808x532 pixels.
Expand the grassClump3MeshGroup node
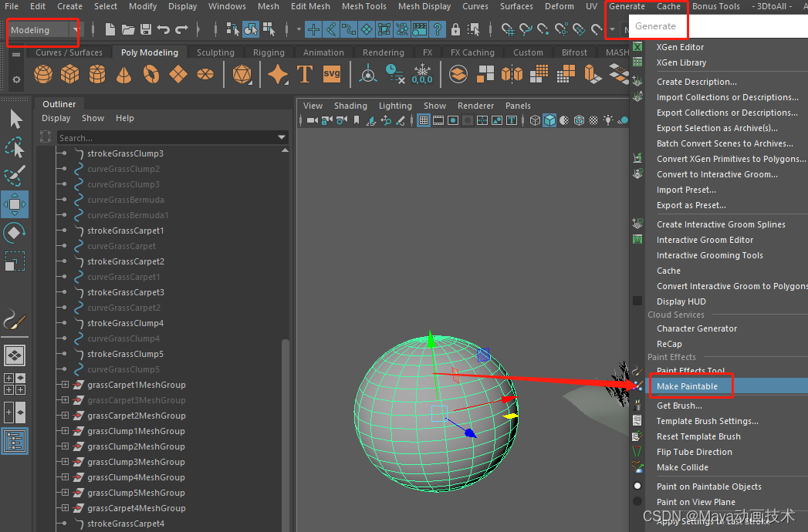65,462
